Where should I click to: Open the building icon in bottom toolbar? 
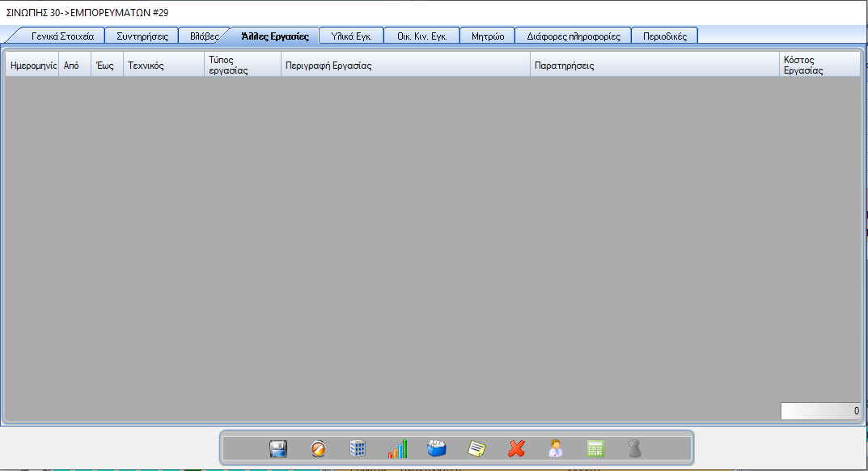[358, 448]
